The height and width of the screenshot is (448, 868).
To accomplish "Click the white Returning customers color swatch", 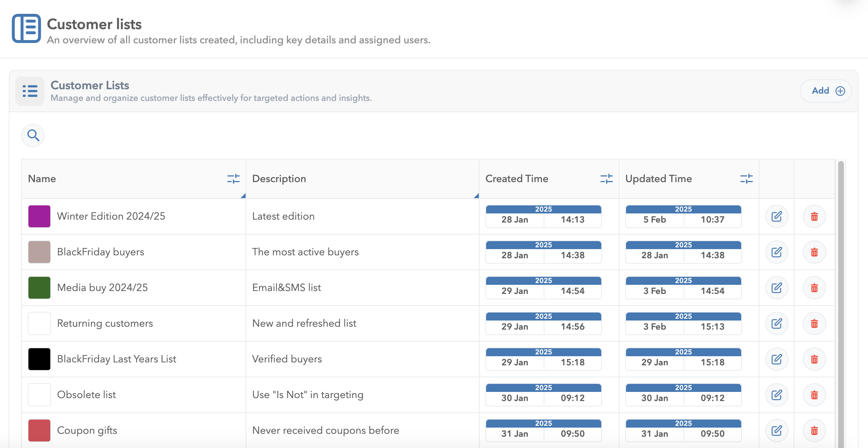I will (x=39, y=323).
